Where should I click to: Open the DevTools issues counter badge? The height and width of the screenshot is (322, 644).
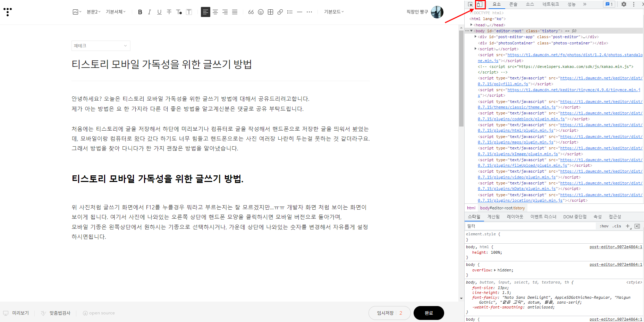point(609,4)
